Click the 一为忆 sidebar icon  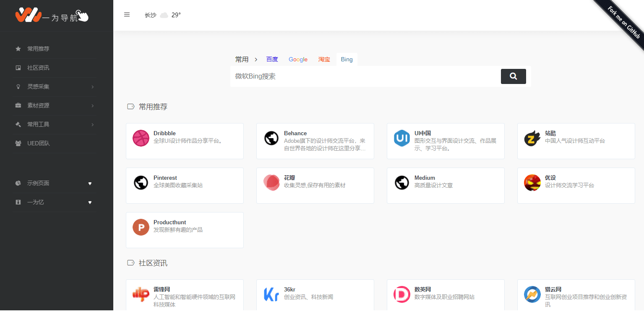click(18, 202)
